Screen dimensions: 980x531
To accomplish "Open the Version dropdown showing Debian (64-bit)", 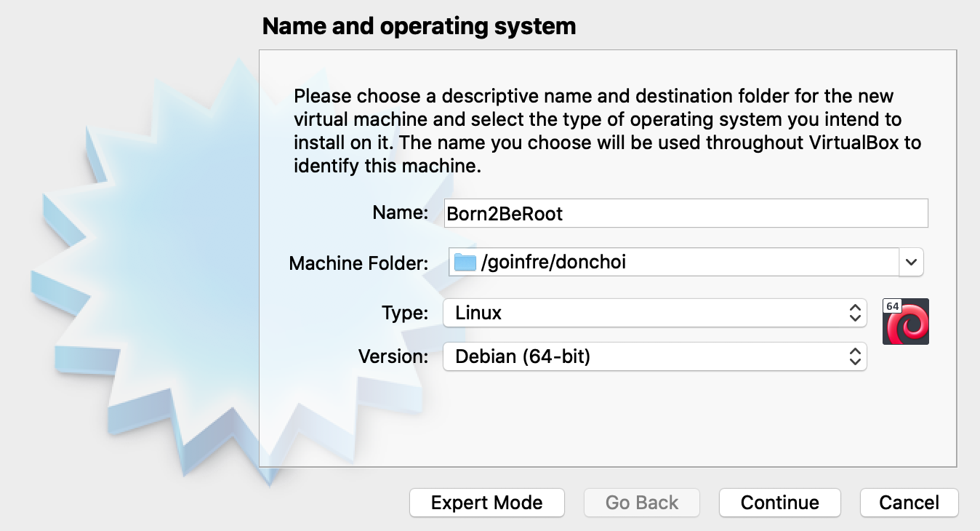I will [x=655, y=356].
